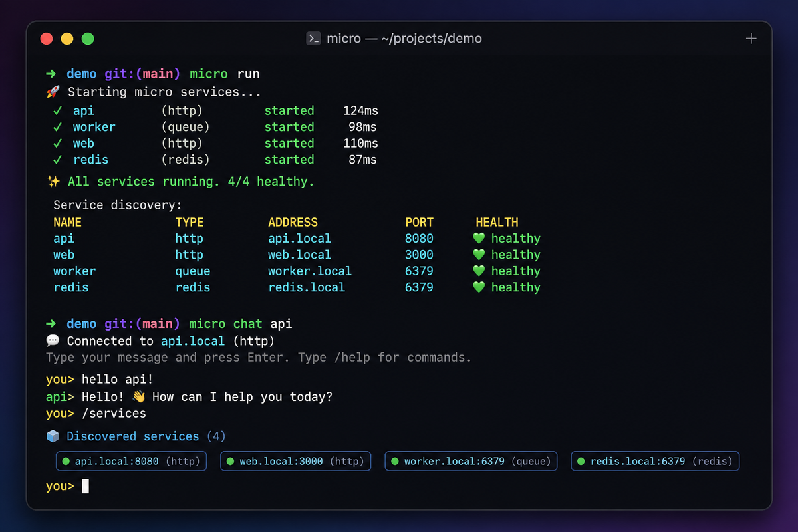The image size is (798, 532).
Task: Click the package cube icon before Discovered services
Action: (x=53, y=436)
